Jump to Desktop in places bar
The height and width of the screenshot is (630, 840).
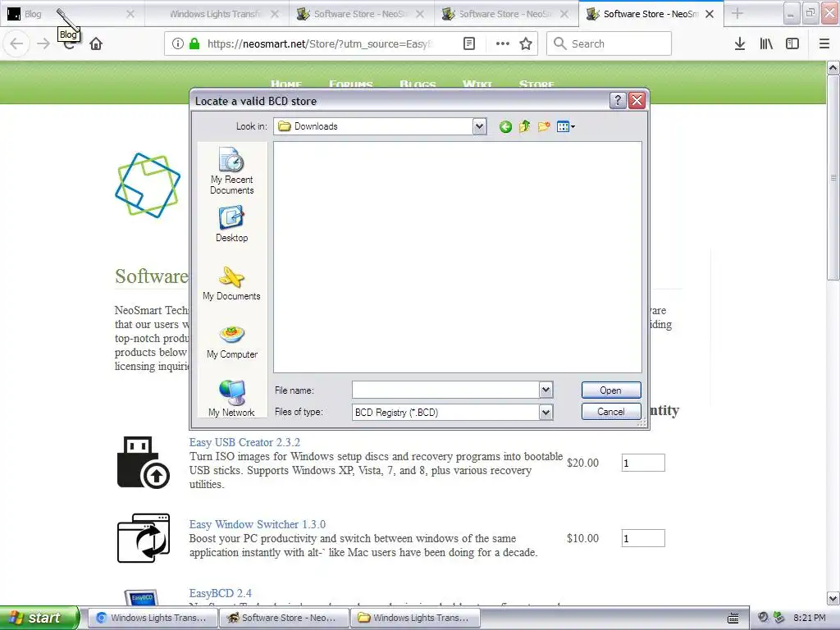[231, 225]
